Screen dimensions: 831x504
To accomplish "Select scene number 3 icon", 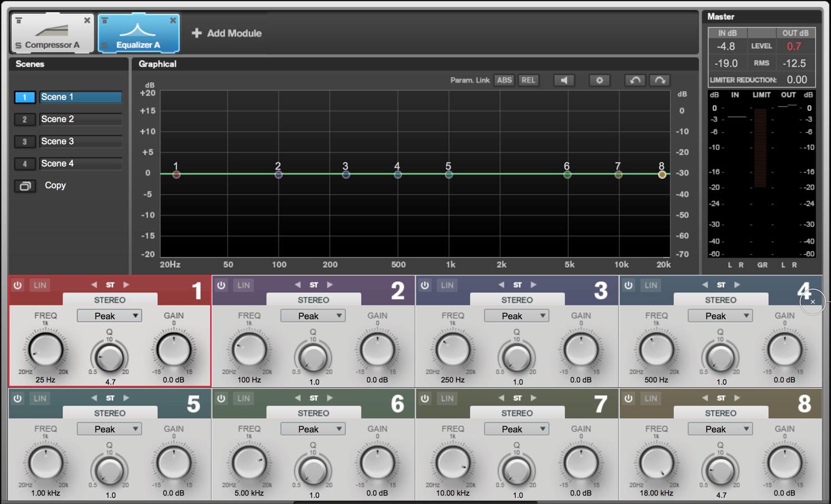I will (25, 141).
